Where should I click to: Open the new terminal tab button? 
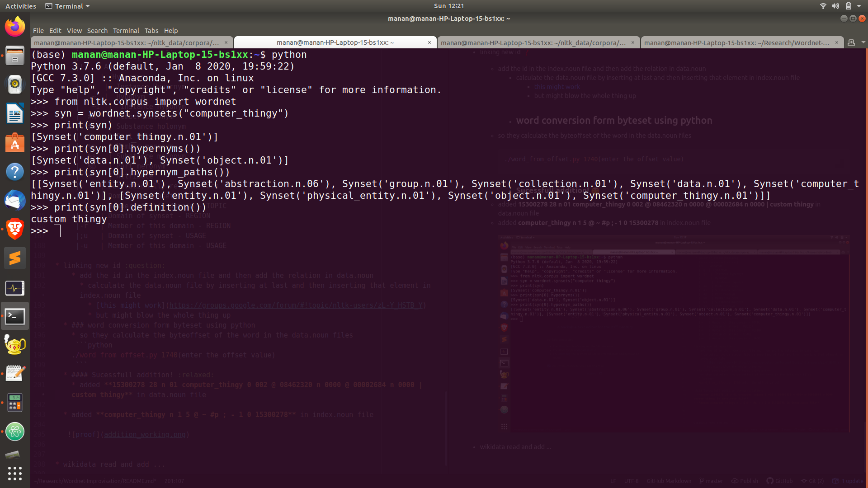[851, 42]
